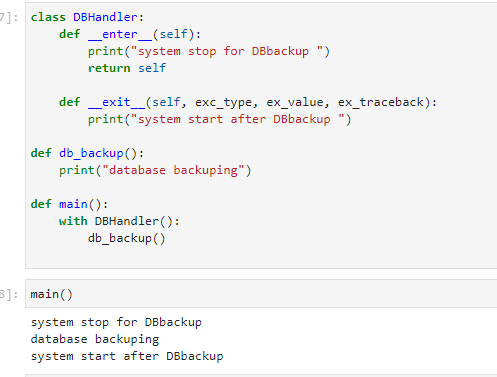Click the 'ex_traceback' parameter in __exit__
Viewport: 497px width, 377px height.
(381, 102)
